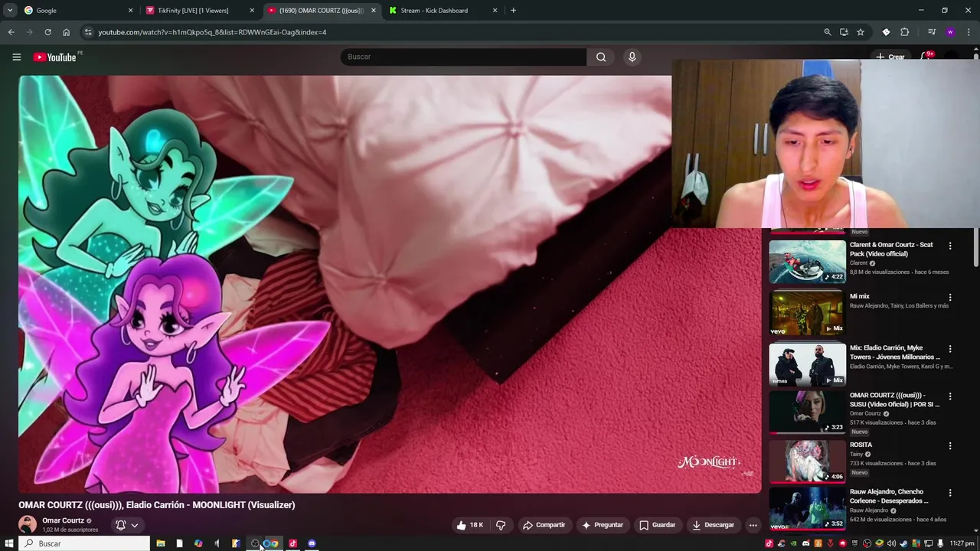Open the Chrome profile W avatar
Screen dimensions: 980x551
pos(950,32)
